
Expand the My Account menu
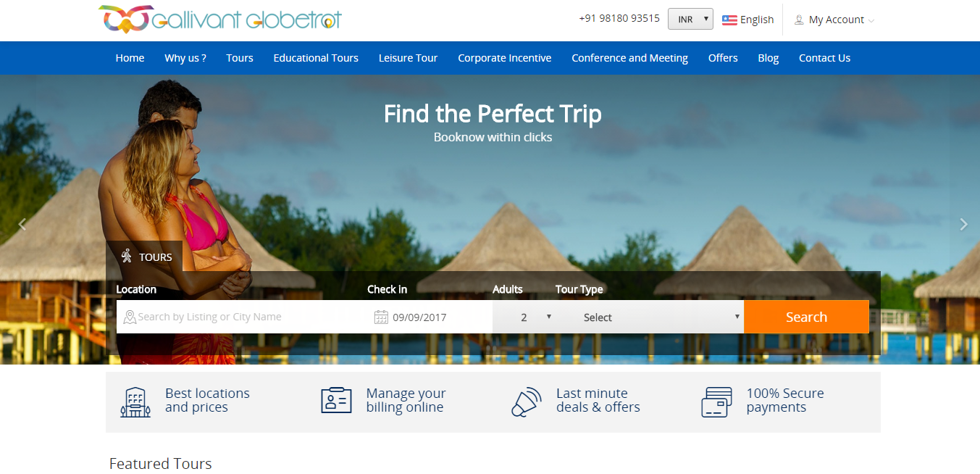(x=834, y=20)
